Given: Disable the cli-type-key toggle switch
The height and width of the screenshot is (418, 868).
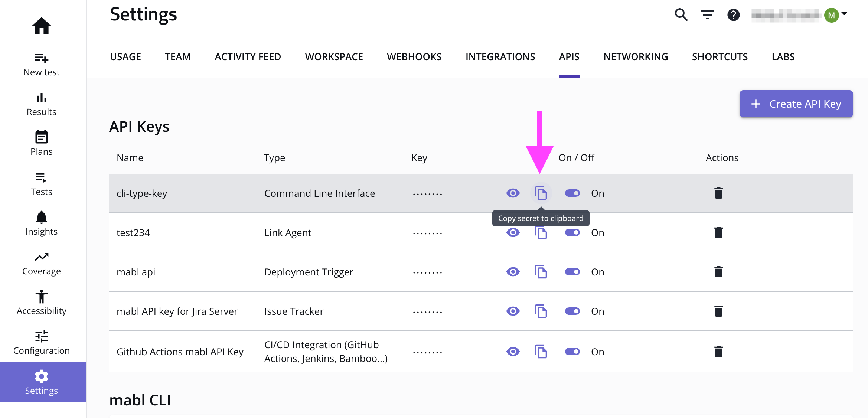Looking at the screenshot, I should tap(572, 193).
